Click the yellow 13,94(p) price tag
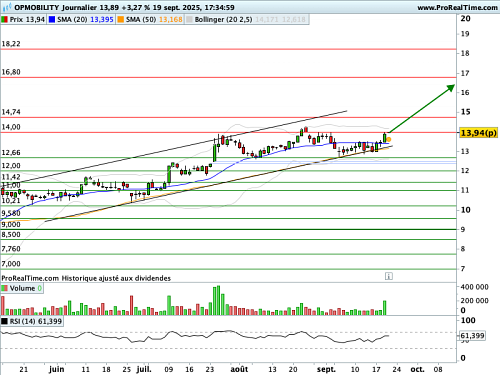500x375 pixels. point(478,133)
